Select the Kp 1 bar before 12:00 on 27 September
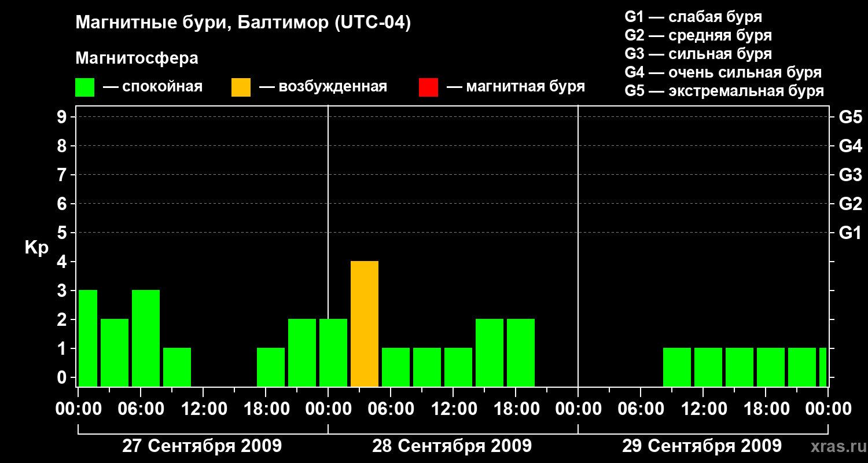The image size is (868, 463). [x=177, y=367]
